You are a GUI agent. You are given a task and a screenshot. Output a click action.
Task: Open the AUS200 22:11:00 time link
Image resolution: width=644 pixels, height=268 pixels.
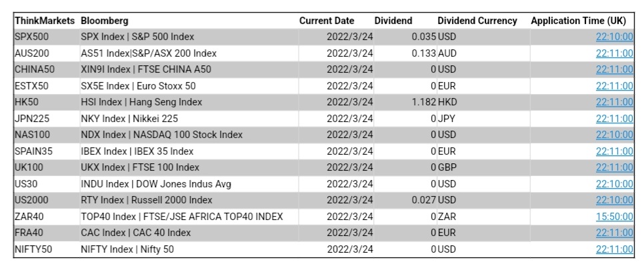(x=614, y=53)
